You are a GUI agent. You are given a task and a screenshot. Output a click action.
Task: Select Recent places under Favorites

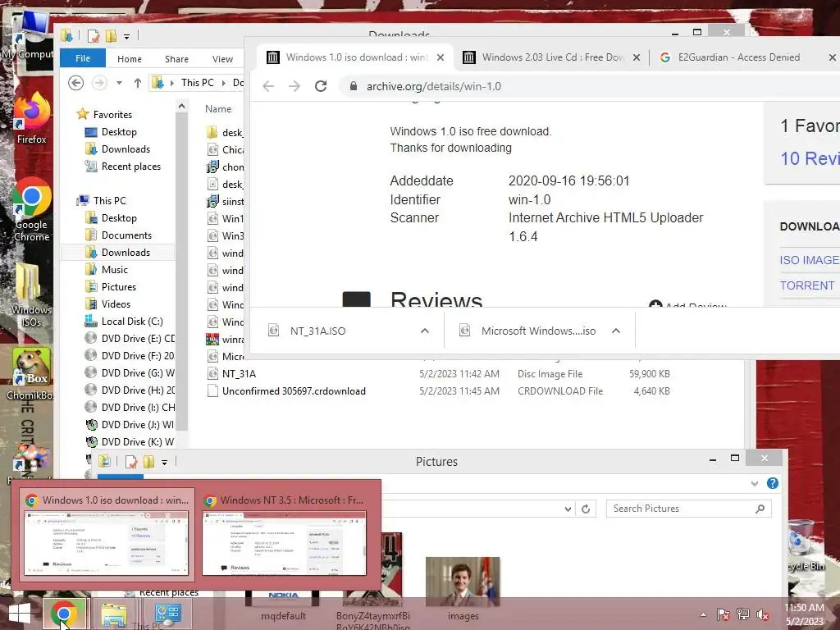pos(131,167)
